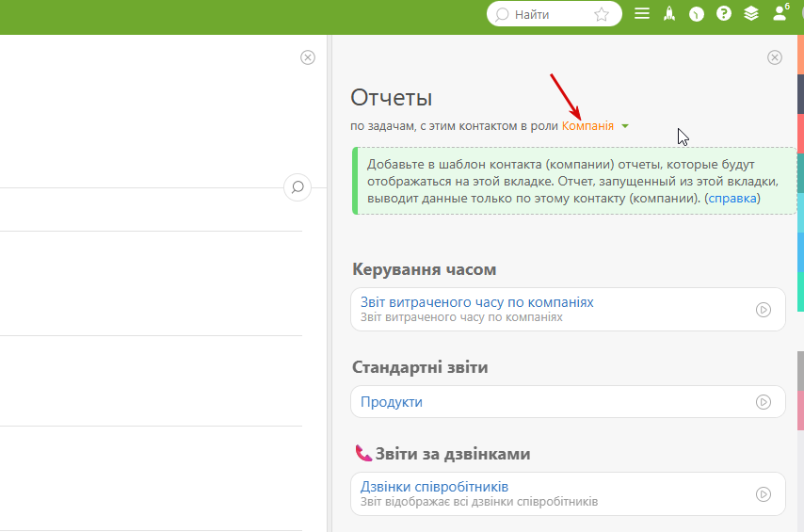Image resolution: width=804 pixels, height=532 pixels.
Task: Click the red color strip on right edge
Action: (x=800, y=134)
